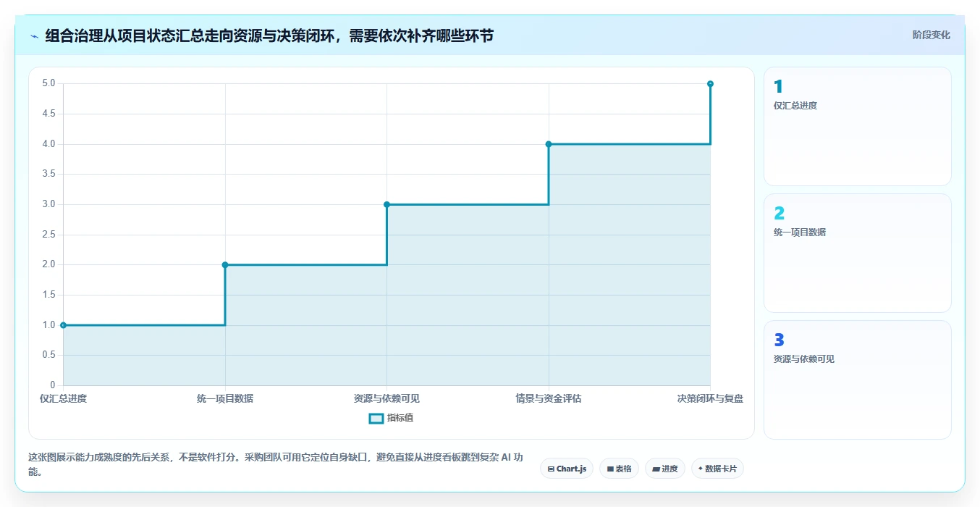Click the large number 1 in first card

778,87
